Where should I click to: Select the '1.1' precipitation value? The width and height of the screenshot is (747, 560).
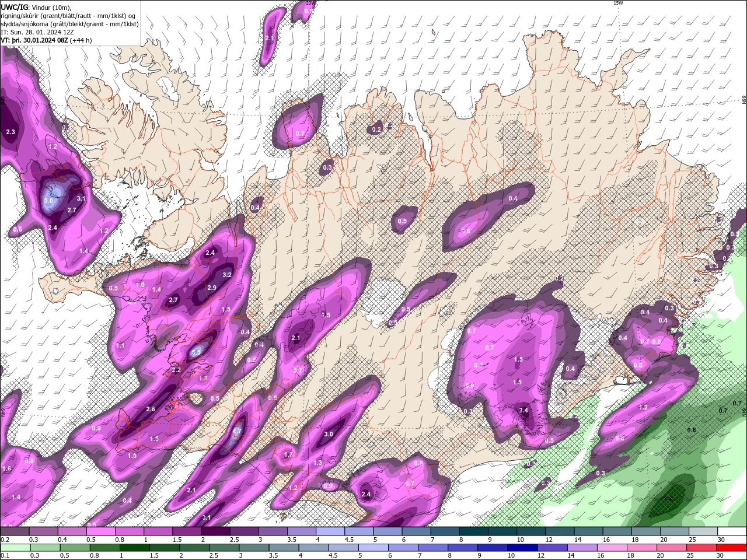coord(120,345)
